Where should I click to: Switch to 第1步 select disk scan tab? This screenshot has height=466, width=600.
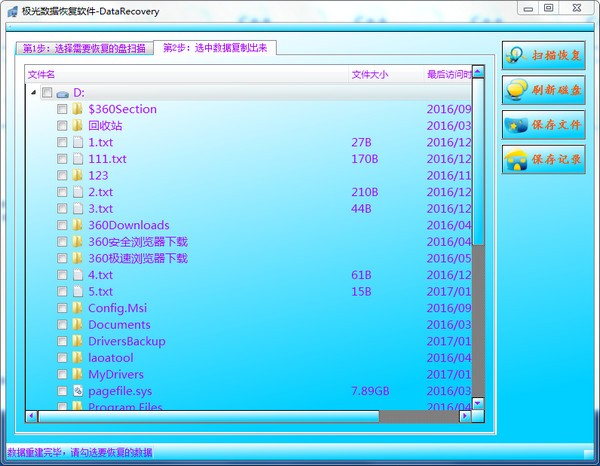pyautogui.click(x=84, y=48)
